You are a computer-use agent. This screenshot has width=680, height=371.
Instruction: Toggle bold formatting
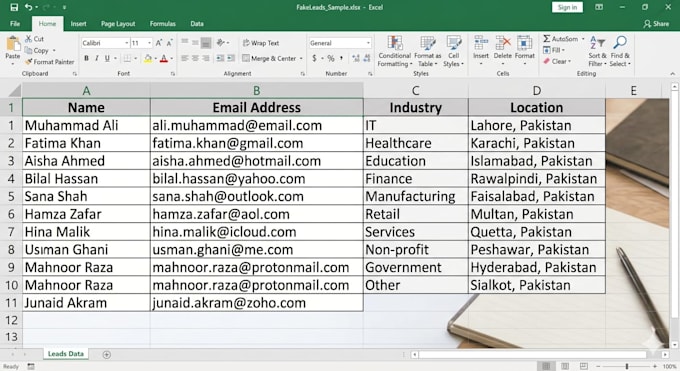pos(86,58)
